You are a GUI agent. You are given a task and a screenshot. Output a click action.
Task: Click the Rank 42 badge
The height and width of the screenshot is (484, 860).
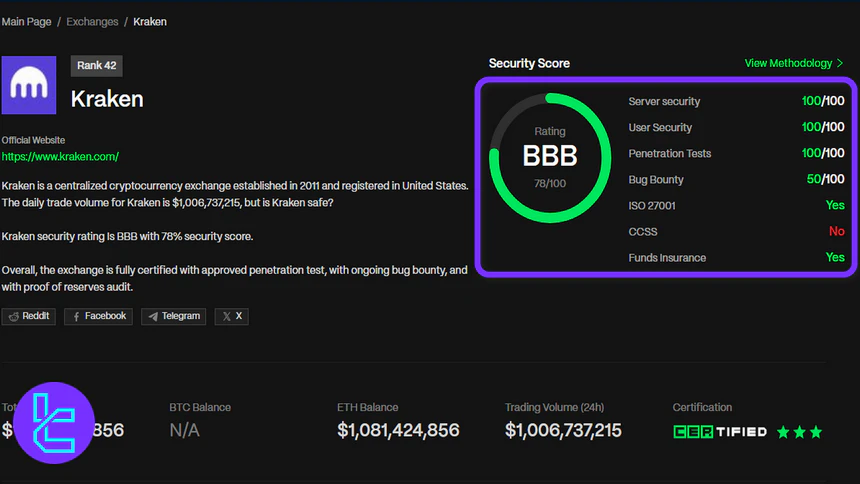click(x=97, y=66)
